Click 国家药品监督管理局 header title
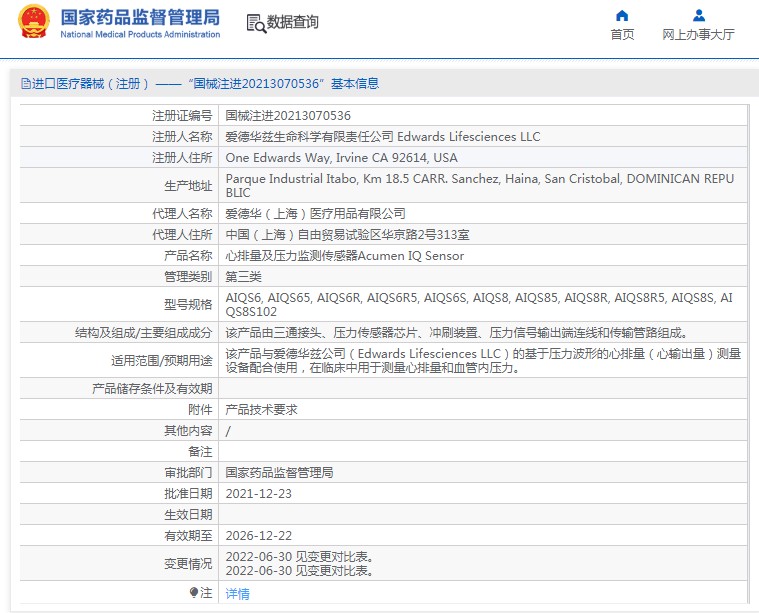The height and width of the screenshot is (613, 759). 140,17
